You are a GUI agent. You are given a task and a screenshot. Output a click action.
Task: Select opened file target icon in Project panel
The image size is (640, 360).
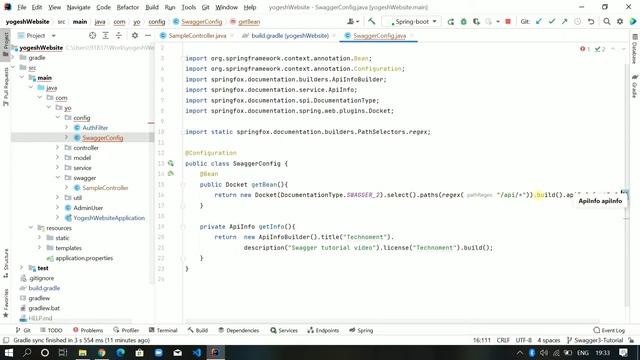click(x=92, y=36)
